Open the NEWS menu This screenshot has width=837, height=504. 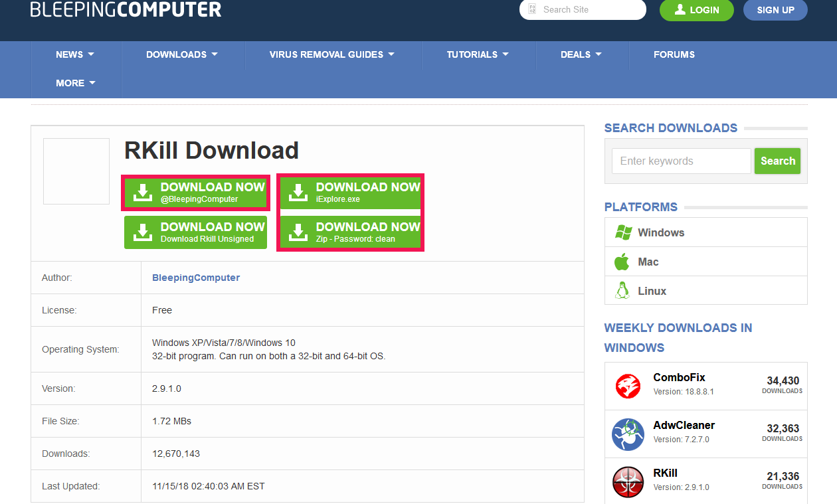[75, 54]
